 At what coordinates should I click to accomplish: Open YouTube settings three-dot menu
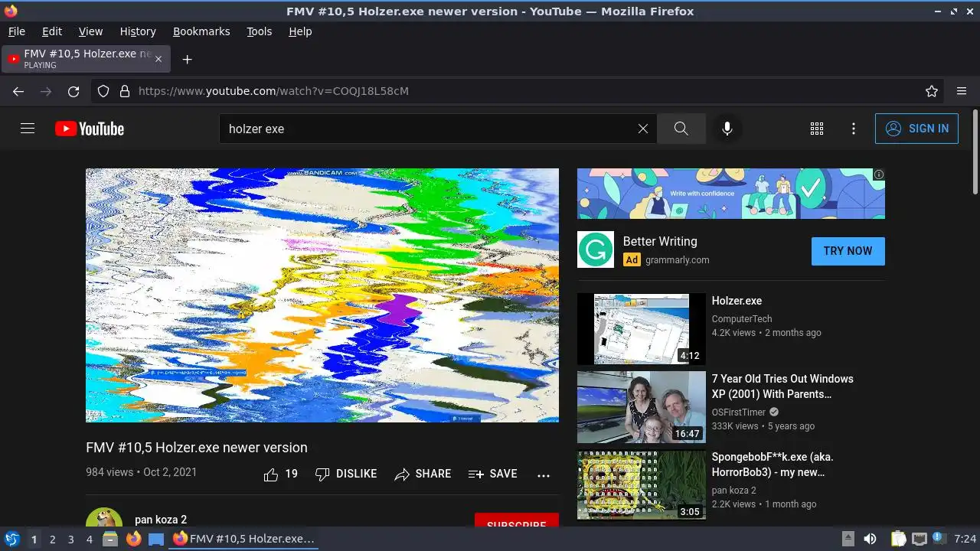[x=854, y=129]
